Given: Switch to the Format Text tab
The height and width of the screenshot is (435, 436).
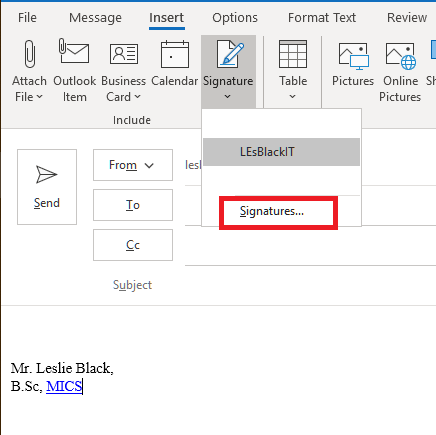Looking at the screenshot, I should tap(322, 18).
